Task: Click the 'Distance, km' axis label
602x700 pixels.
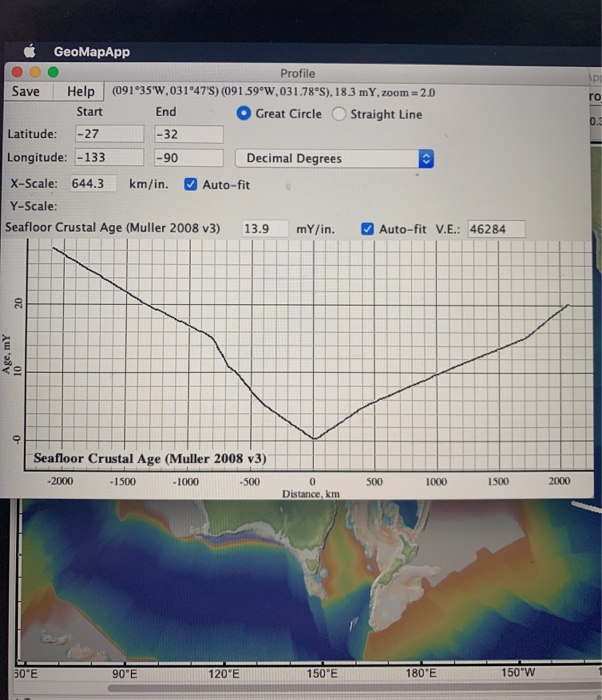Action: point(311,494)
